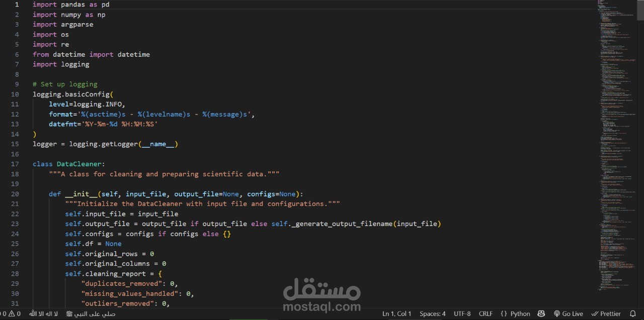The height and width of the screenshot is (320, 644).
Task: Click '"outliers_removed": 0,' line
Action: (125, 303)
